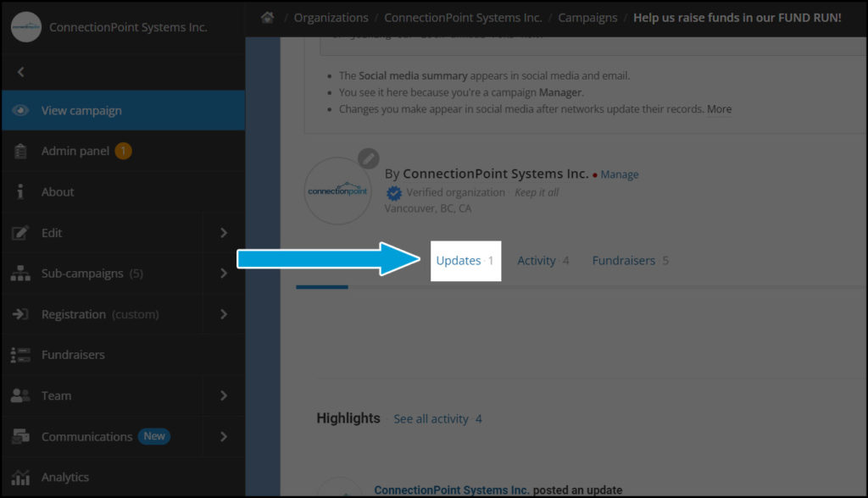Expand the Sub-campaigns submenu arrow
Image resolution: width=868 pixels, height=498 pixels.
click(x=224, y=274)
